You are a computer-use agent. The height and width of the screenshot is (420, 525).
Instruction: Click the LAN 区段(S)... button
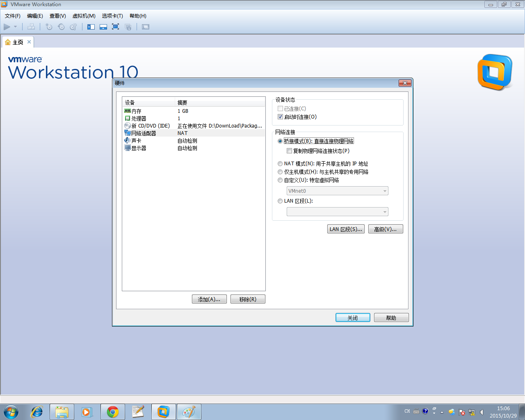(x=346, y=229)
